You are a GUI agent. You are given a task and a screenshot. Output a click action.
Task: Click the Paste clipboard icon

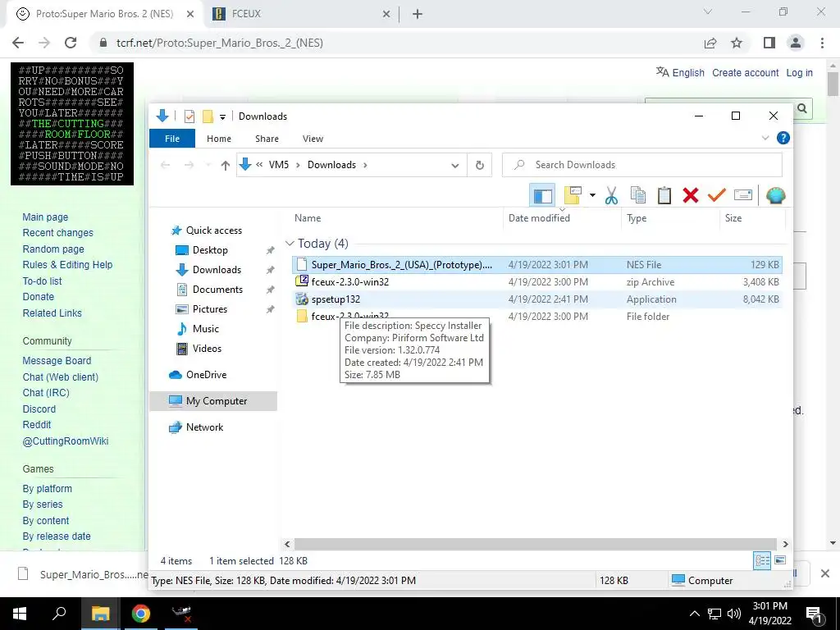pyautogui.click(x=664, y=195)
